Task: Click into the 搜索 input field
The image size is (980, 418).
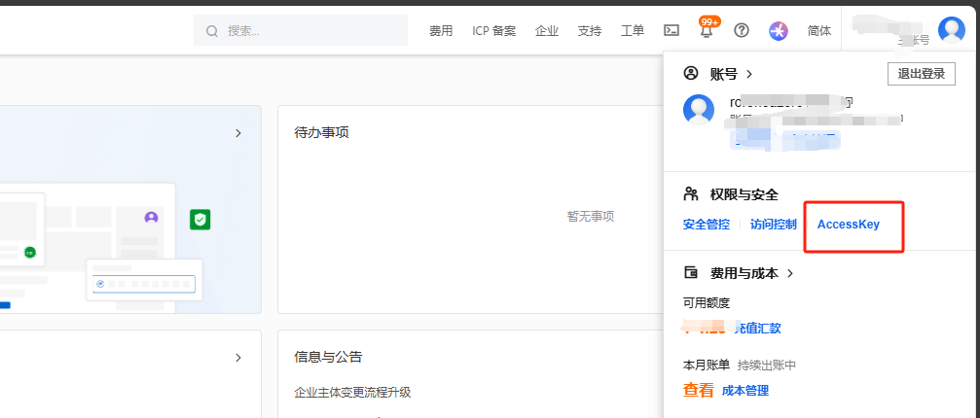Action: tap(311, 31)
